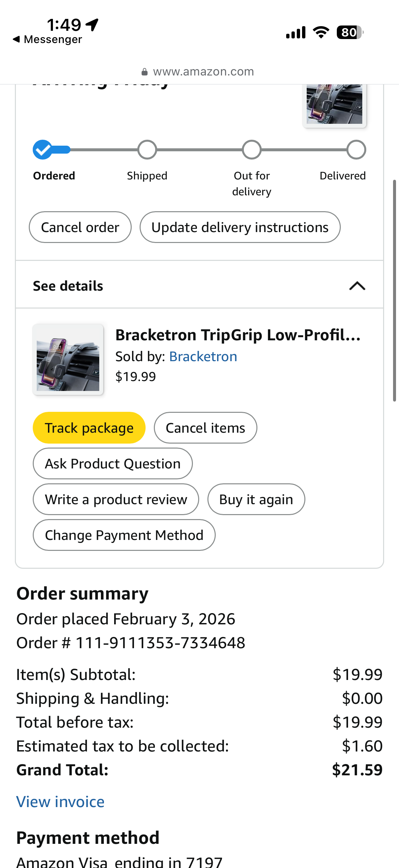Tap the lock icon in address bar
Image resolution: width=399 pixels, height=868 pixels.
point(145,72)
